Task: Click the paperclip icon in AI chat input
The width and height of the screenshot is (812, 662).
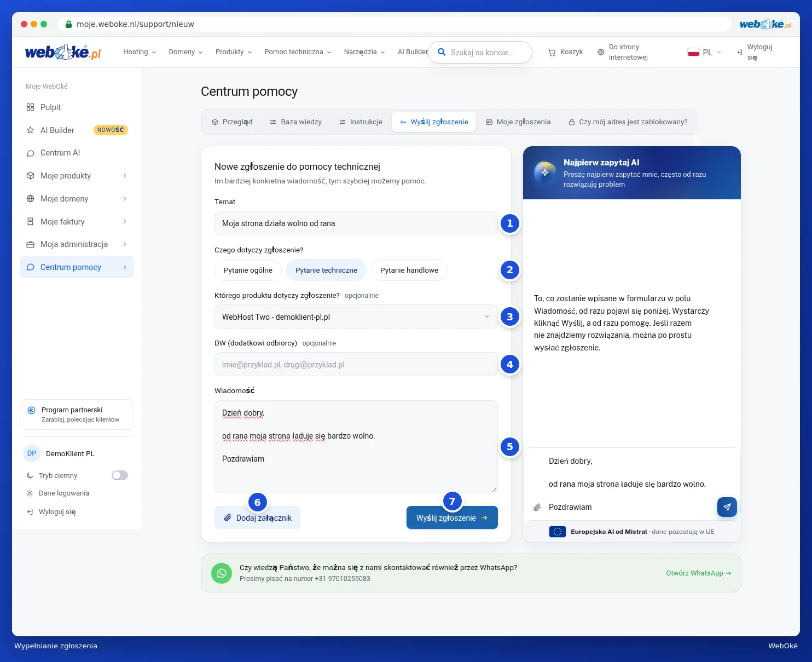Action: (537, 507)
